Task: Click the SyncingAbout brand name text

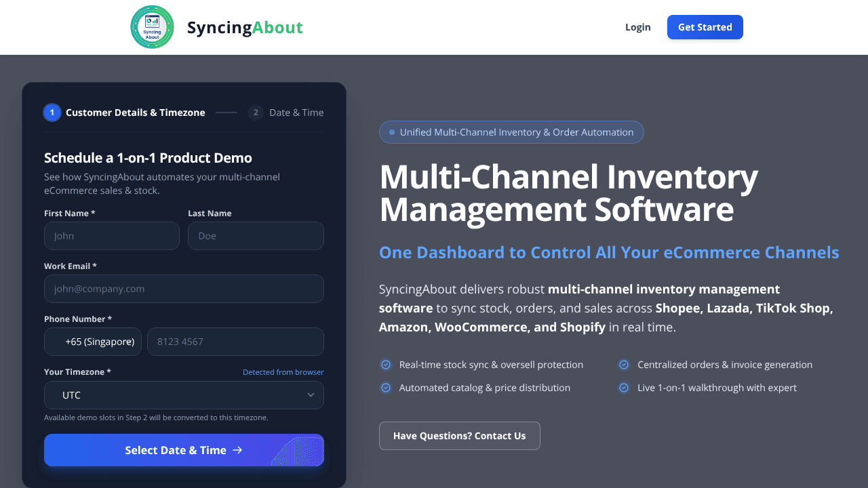Action: (x=245, y=27)
